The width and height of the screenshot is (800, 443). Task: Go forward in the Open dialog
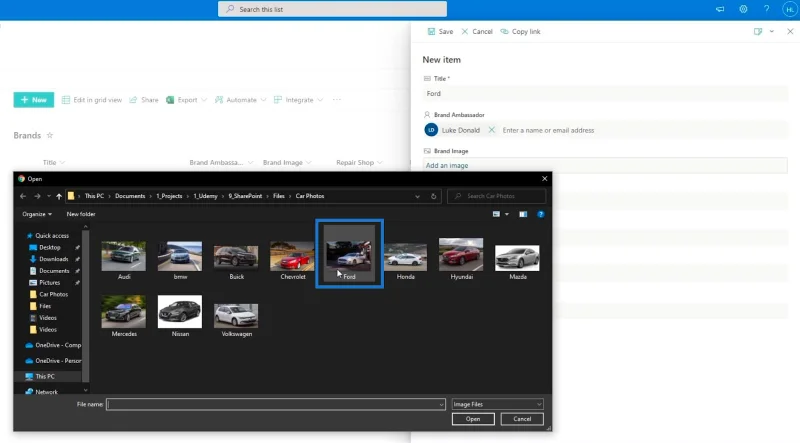[37, 196]
